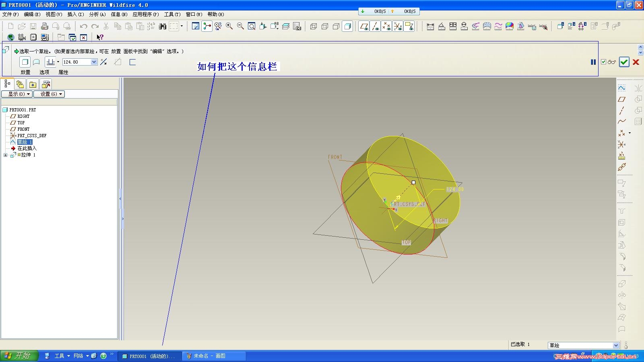This screenshot has height=362, width=644.
Task: Click the Pause feature tool icon
Action: [593, 62]
